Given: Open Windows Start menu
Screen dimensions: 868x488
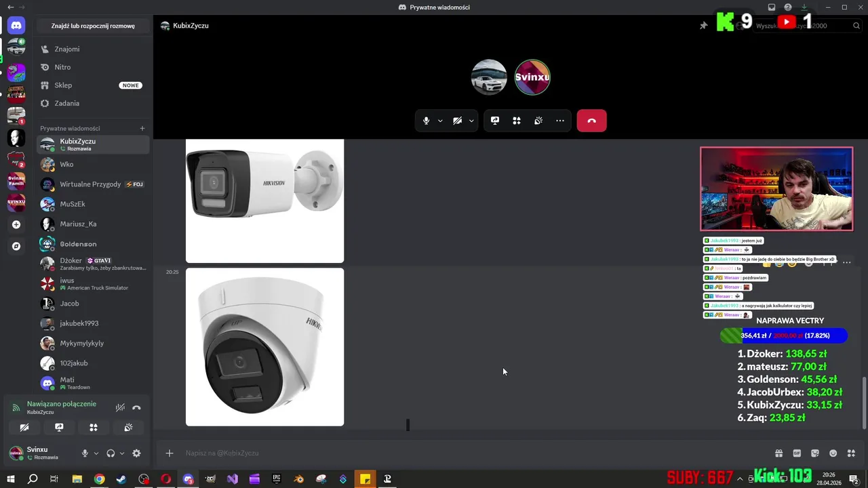Looking at the screenshot, I should tap(11, 479).
